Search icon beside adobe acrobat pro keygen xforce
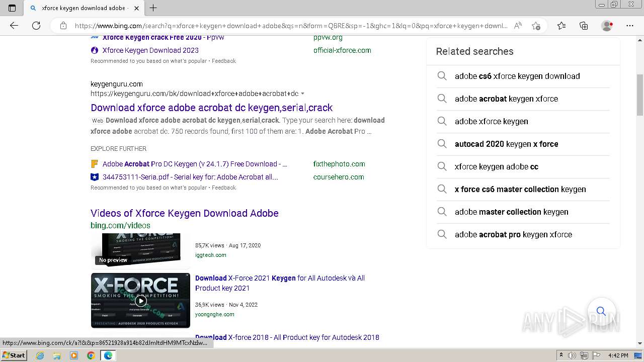 (442, 234)
